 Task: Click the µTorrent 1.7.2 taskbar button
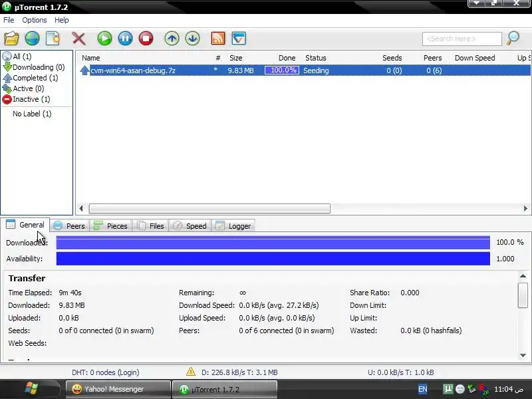[225, 389]
